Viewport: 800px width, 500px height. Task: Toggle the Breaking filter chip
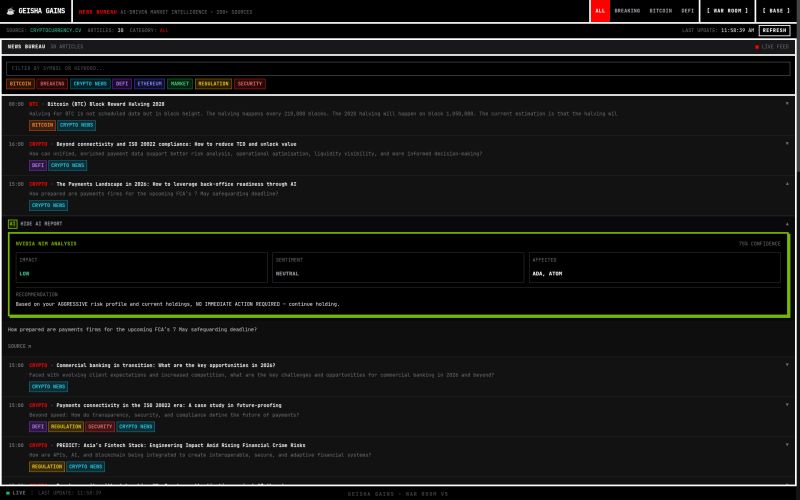tap(52, 84)
